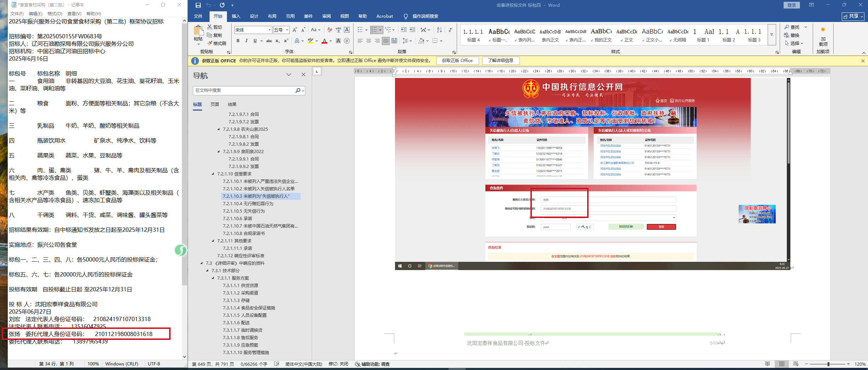This screenshot has height=370, width=868.
Task: Increase font size with the grow font icon
Action: click(x=295, y=30)
